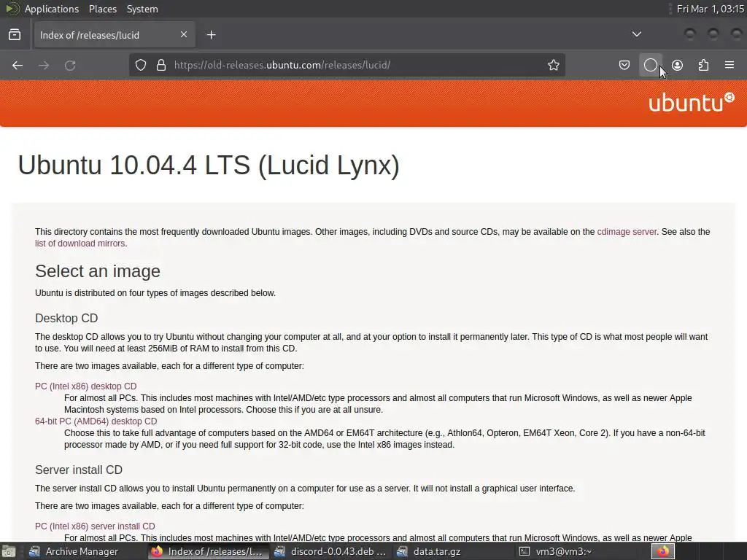Open PC (Intel x86) desktop CD link
This screenshot has width=747, height=560.
(86, 386)
